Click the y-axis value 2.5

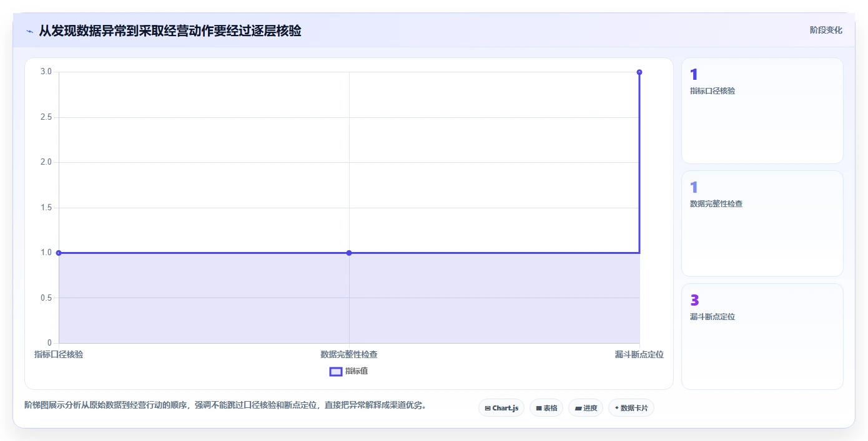[x=46, y=117]
